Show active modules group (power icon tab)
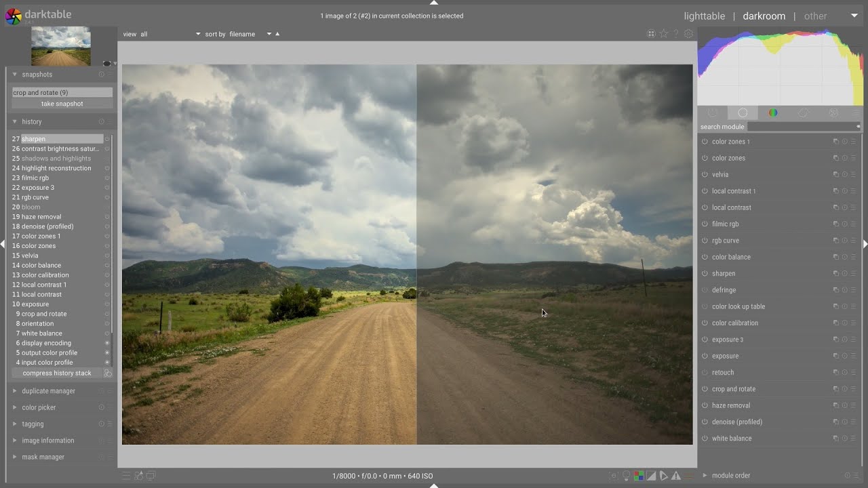Viewport: 868px width, 488px height. 713,113
